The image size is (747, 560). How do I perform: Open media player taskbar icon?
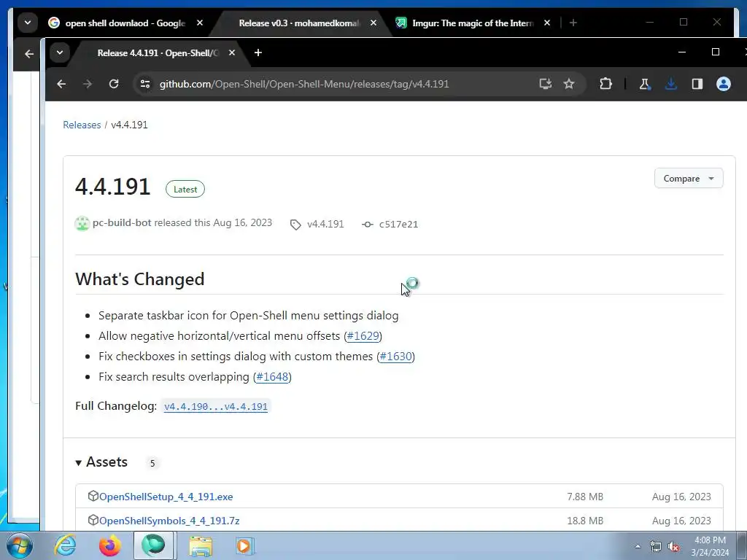pyautogui.click(x=245, y=545)
